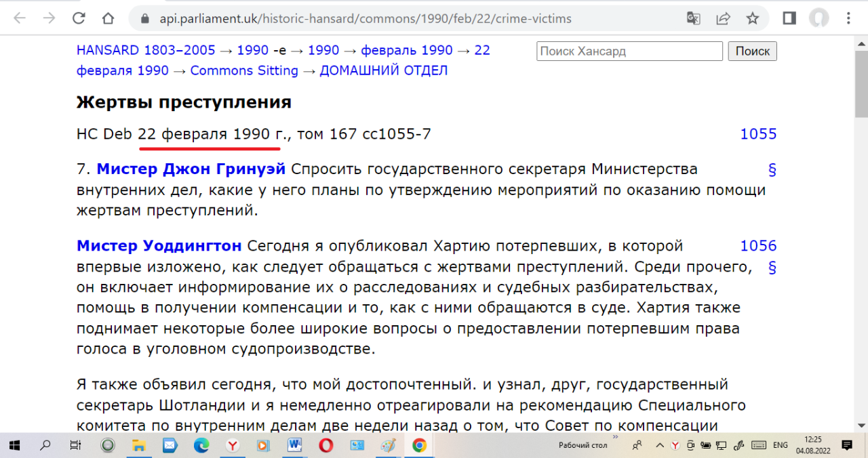This screenshot has width=868, height=458.
Task: Open Мистер Джон Гринуэй member link
Action: coord(191,169)
